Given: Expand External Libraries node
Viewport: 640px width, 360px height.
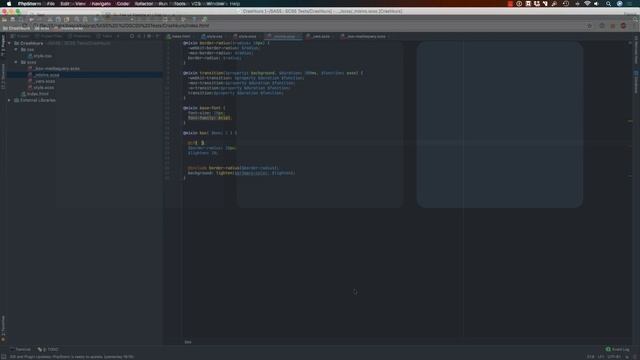Looking at the screenshot, I should 9,100.
